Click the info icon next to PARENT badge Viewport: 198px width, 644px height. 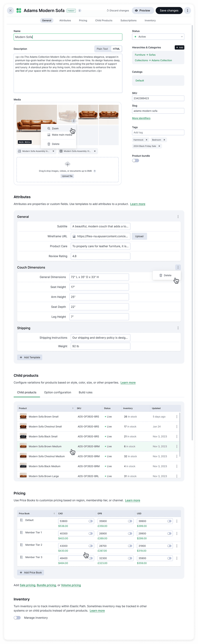coord(79,11)
